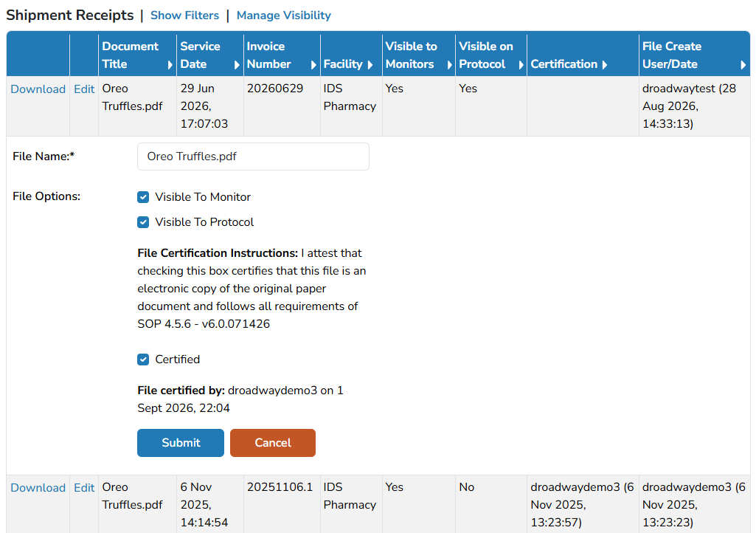Click the Certification column sort arrow
This screenshot has height=533, width=756.
point(605,65)
